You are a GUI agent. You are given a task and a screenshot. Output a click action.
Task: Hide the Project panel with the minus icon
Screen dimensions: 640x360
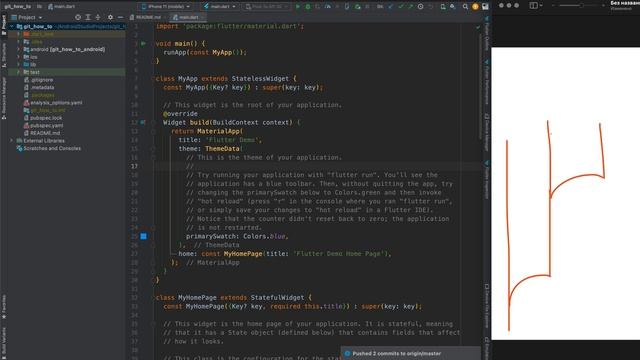pyautogui.click(x=120, y=18)
